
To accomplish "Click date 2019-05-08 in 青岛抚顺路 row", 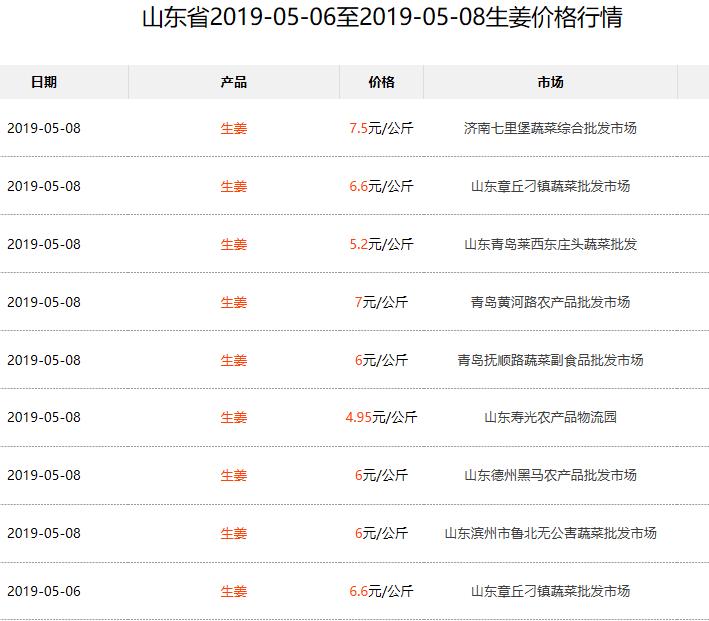I will (x=44, y=360).
